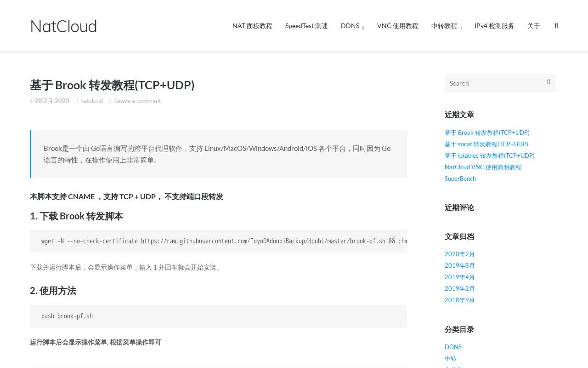The height and width of the screenshot is (368, 588).
Task: Click Leave a comment link
Action: pos(138,101)
